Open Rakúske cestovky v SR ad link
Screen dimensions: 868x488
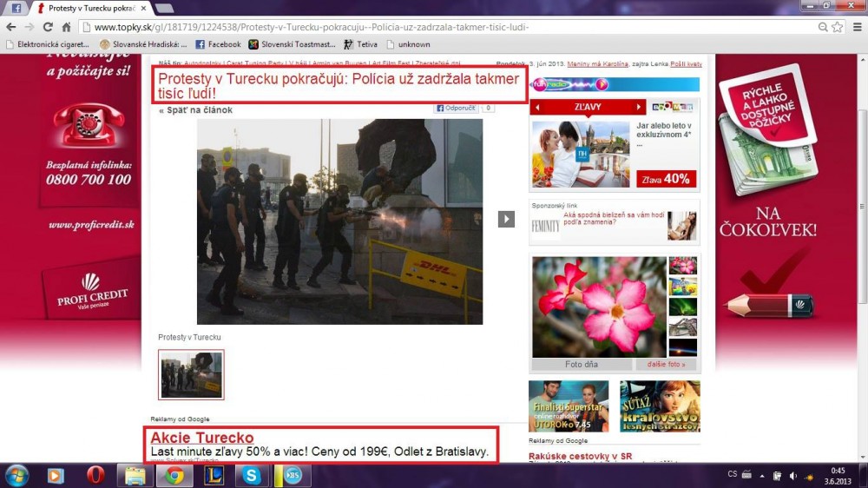580,457
